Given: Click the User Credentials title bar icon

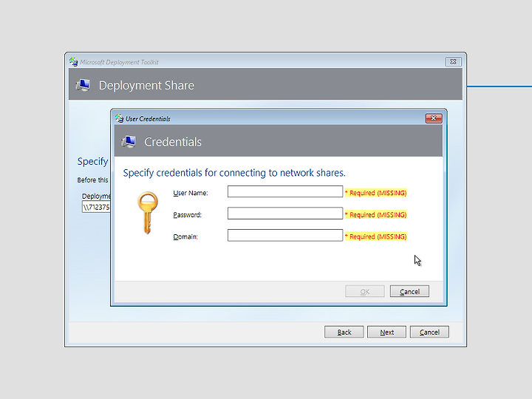Looking at the screenshot, I should 119,118.
